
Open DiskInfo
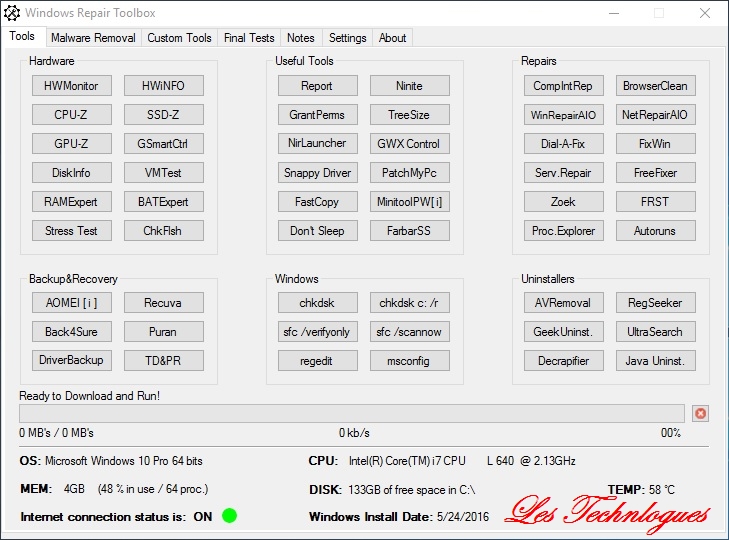[72, 173]
